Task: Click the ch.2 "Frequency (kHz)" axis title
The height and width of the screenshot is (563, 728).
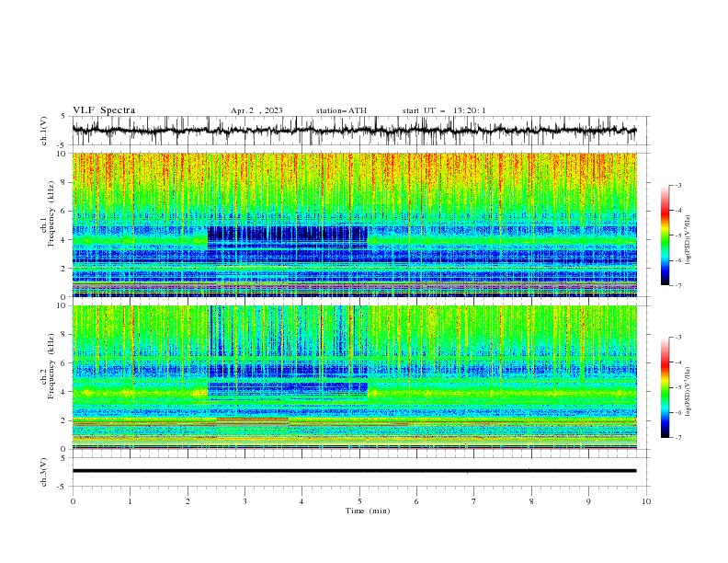Action: (x=51, y=366)
